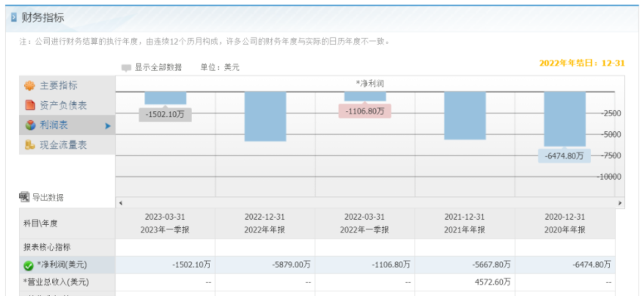Open the 资产负债表 tab
Viewport: 644px width, 299px height.
(x=67, y=106)
